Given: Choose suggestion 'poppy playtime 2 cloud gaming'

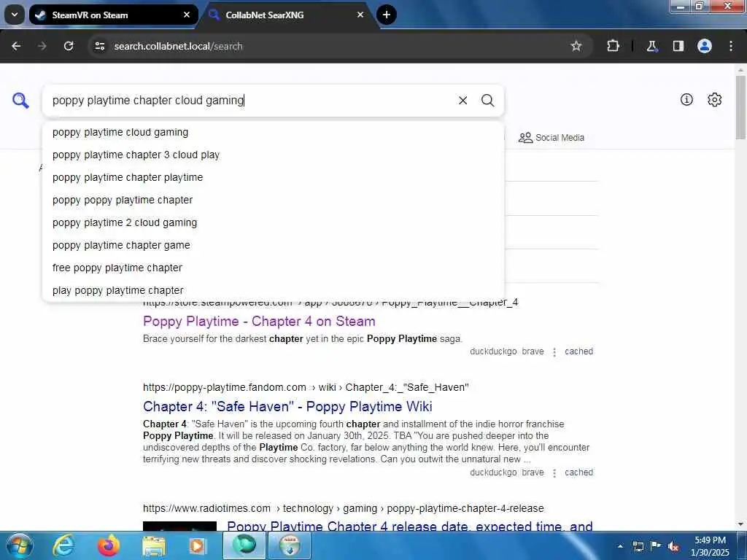Looking at the screenshot, I should pos(274,222).
